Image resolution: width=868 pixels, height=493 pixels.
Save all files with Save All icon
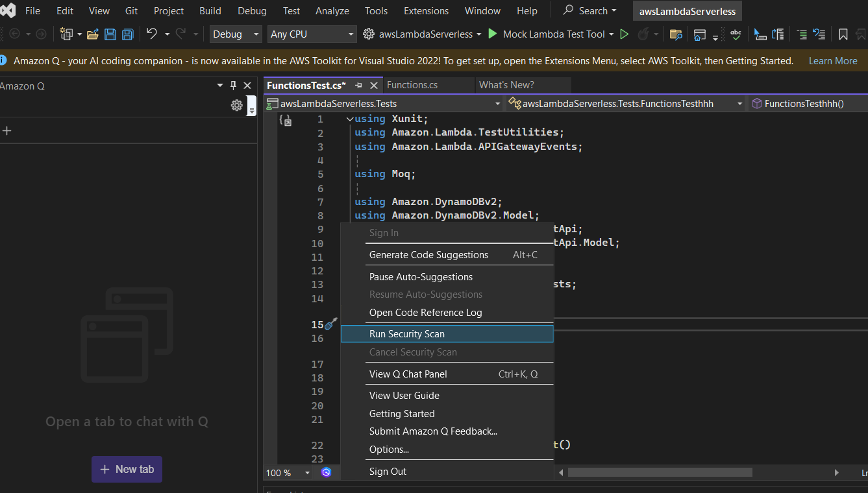[127, 34]
